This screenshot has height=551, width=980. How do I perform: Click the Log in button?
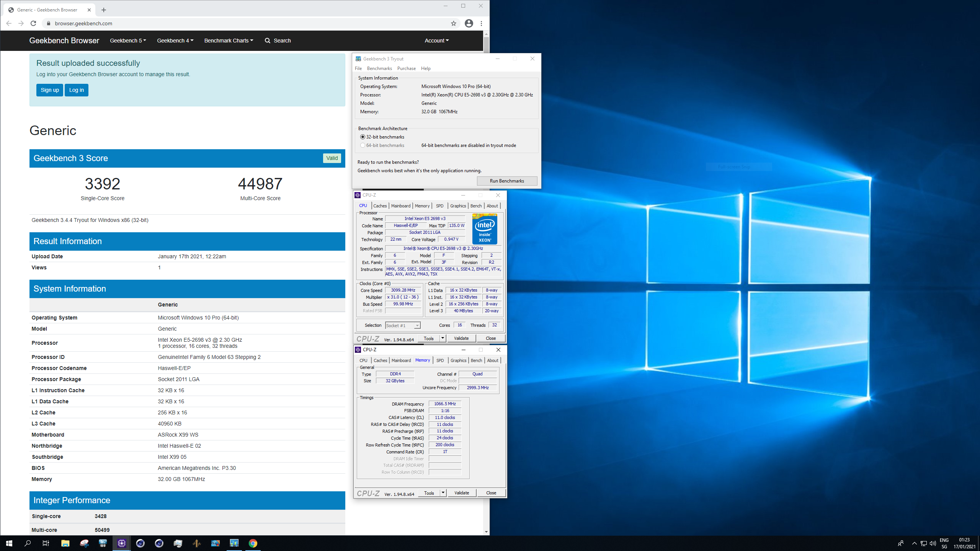(x=77, y=90)
